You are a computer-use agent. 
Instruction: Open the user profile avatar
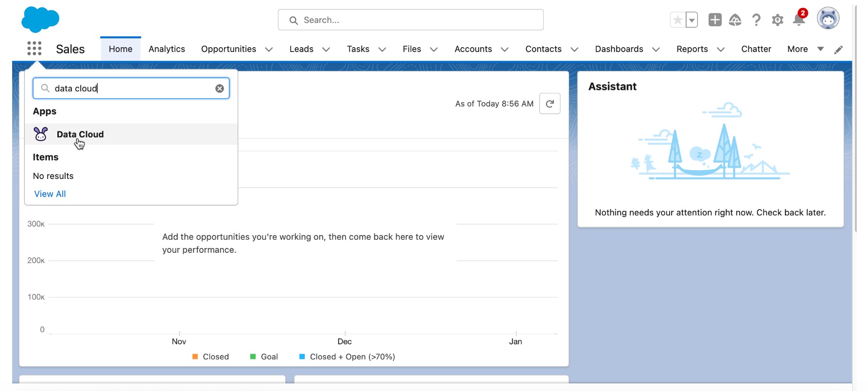click(x=828, y=18)
